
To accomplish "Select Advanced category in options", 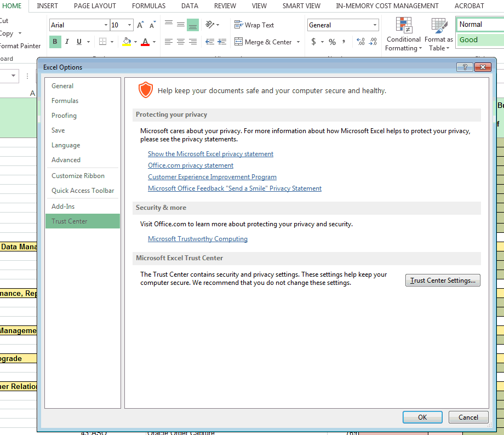I will point(83,160).
